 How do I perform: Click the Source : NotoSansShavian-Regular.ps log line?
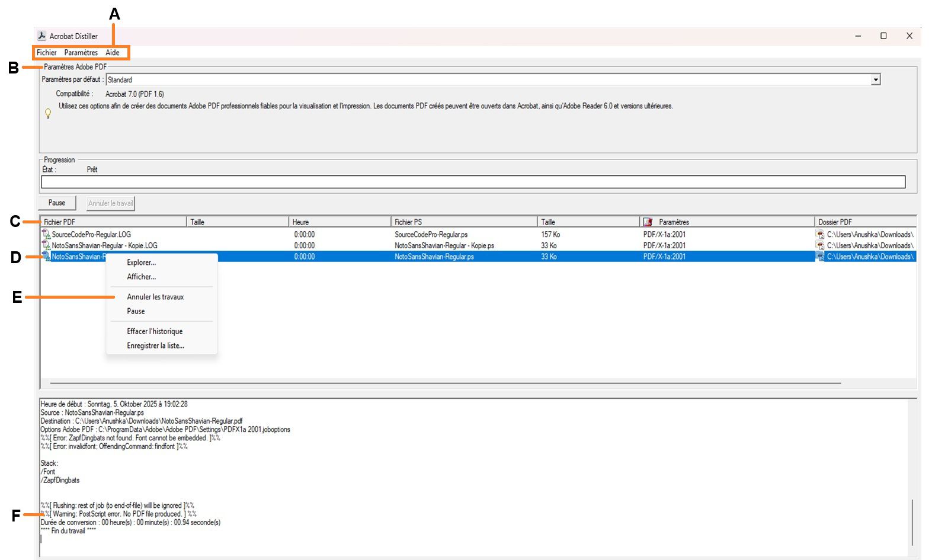coord(92,412)
